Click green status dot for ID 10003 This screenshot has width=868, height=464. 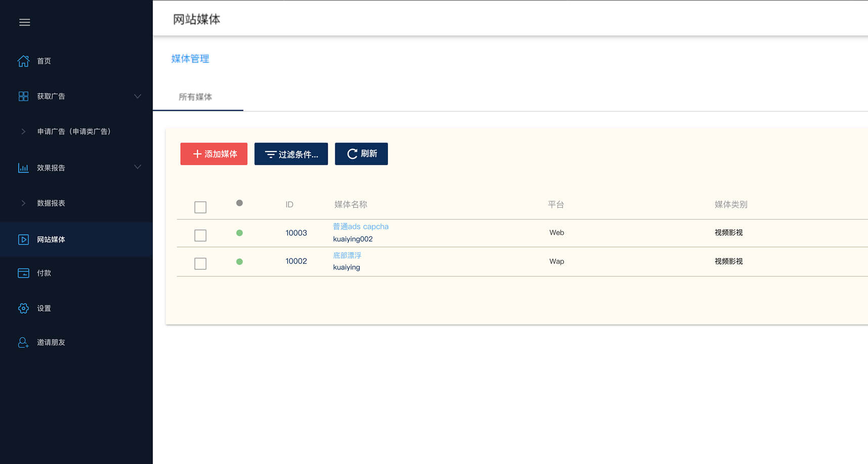[239, 233]
